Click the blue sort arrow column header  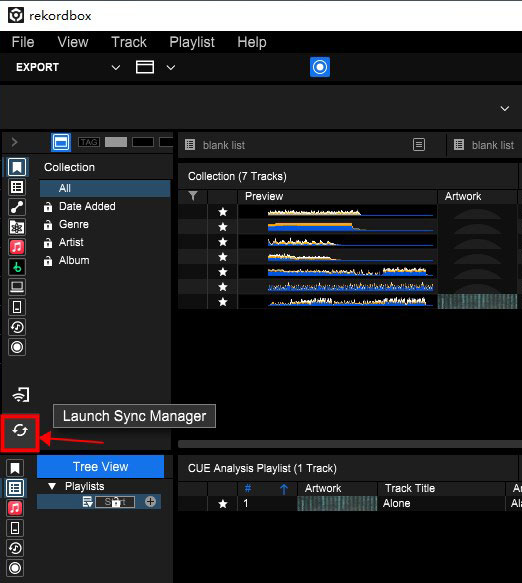284,489
